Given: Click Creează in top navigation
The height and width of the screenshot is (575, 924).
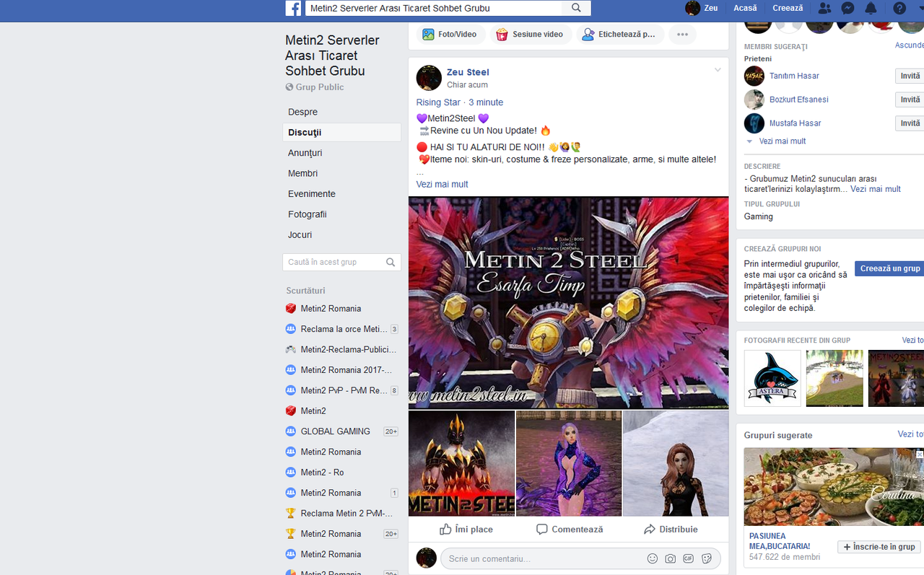Looking at the screenshot, I should (x=788, y=8).
